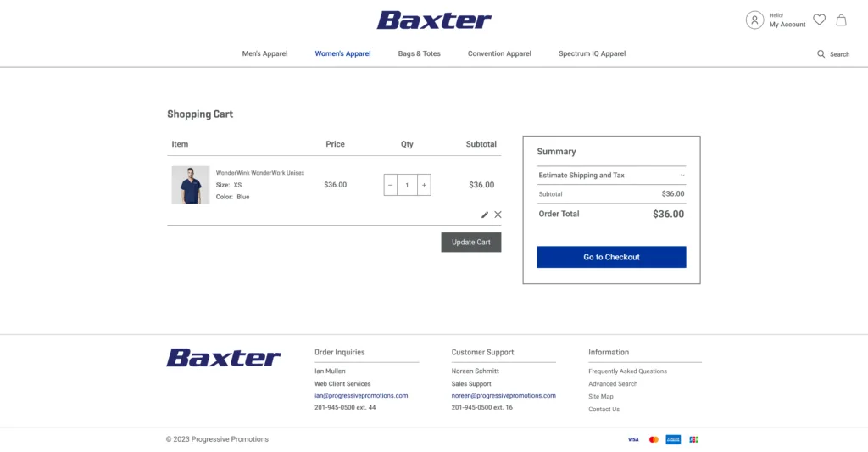Image resolution: width=868 pixels, height=452 pixels.
Task: Click the JCB payment icon
Action: tap(693, 439)
